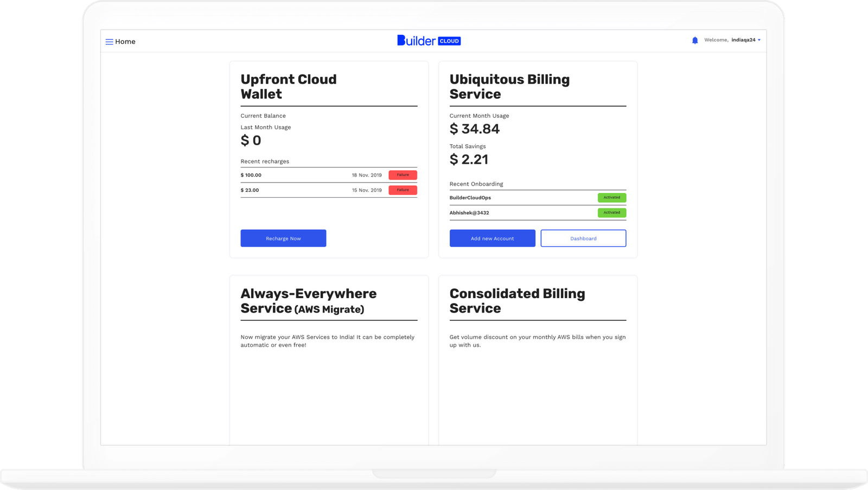Click the Recent Onboarding label

point(476,184)
